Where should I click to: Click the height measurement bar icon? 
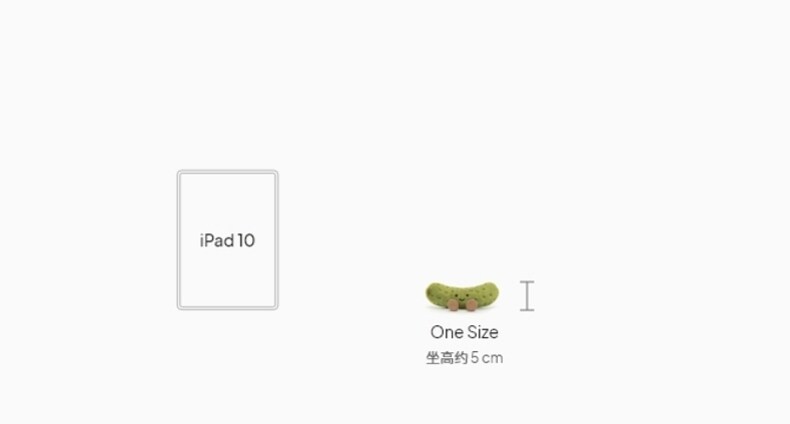click(x=527, y=296)
